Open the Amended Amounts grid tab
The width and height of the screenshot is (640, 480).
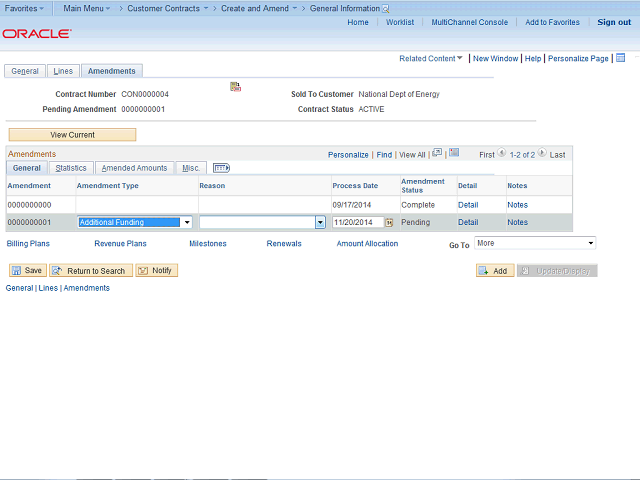[135, 168]
